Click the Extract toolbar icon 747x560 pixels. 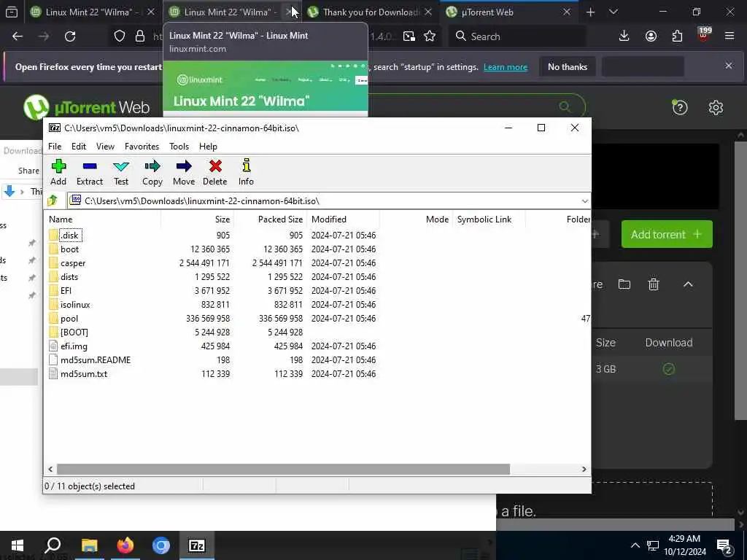click(x=90, y=172)
